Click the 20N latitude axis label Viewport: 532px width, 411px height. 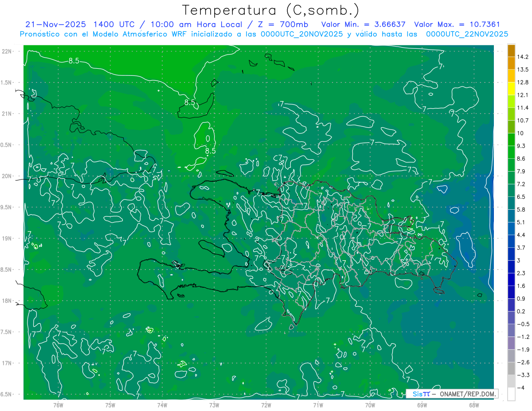[7, 176]
